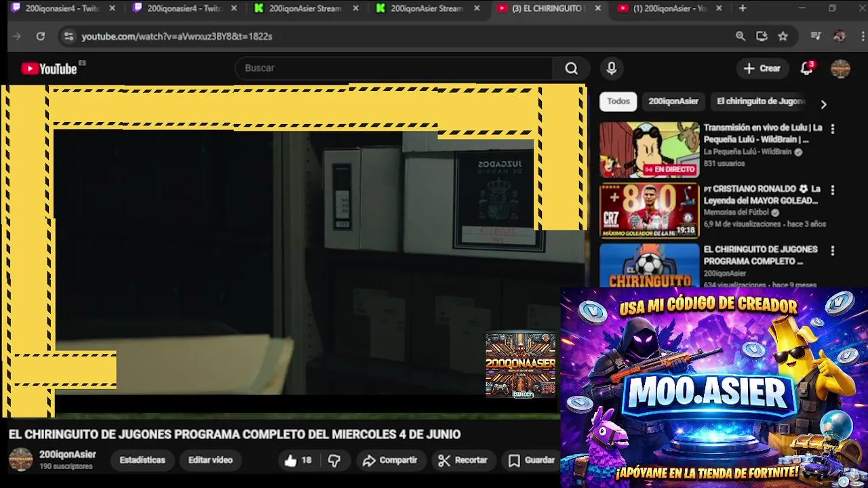Close the second 200iqonasier4 Twitch tab
This screenshot has width=868, height=488.
[x=234, y=9]
